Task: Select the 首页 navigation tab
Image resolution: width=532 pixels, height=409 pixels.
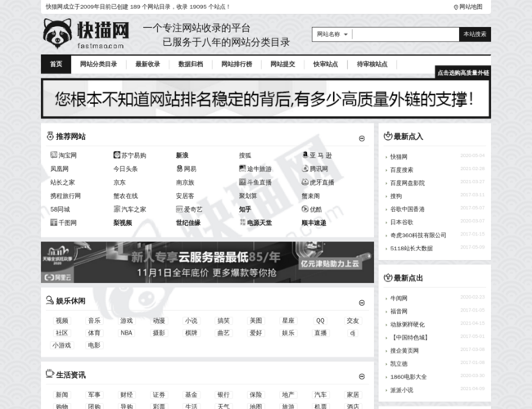Action: coord(56,64)
